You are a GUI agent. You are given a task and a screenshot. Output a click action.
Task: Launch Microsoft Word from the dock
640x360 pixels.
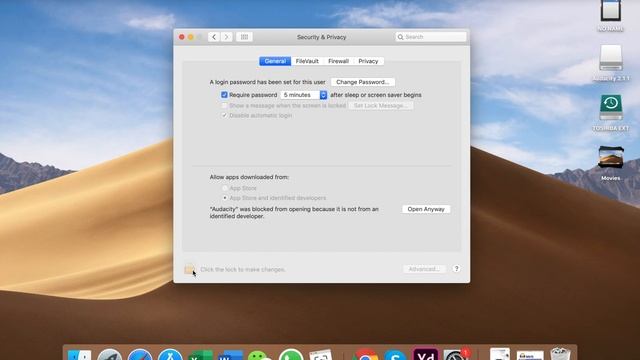click(230, 354)
